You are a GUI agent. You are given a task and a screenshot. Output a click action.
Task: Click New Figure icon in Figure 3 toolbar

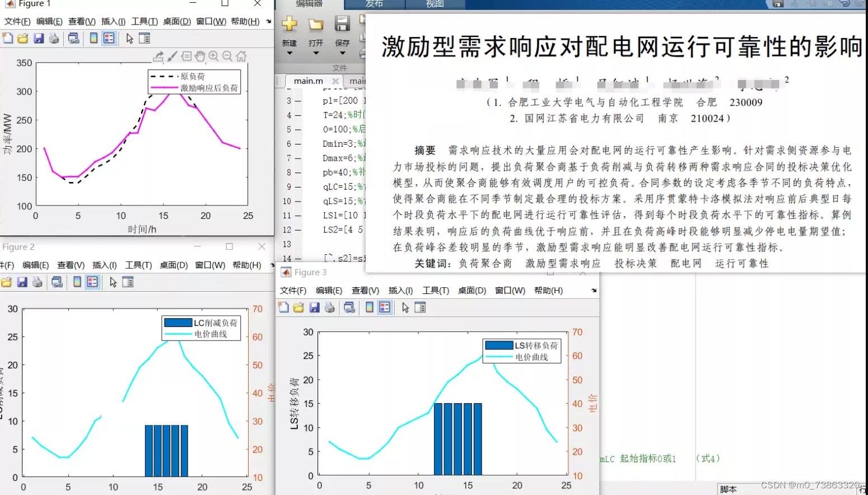(x=284, y=307)
